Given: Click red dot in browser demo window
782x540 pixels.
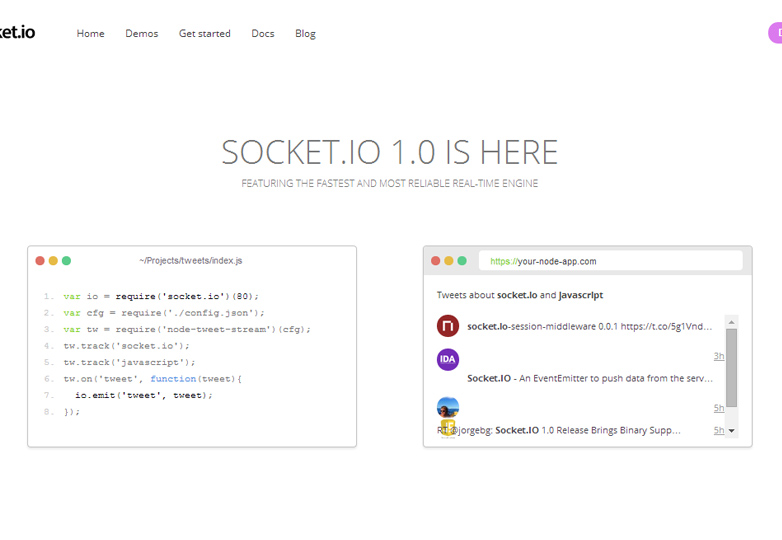Looking at the screenshot, I should click(435, 260).
